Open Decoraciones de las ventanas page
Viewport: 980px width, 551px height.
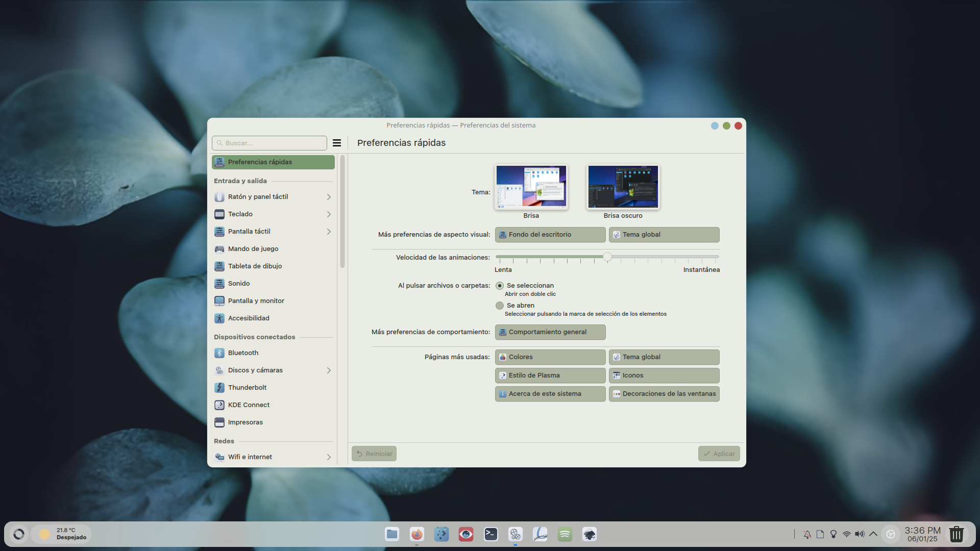[664, 394]
